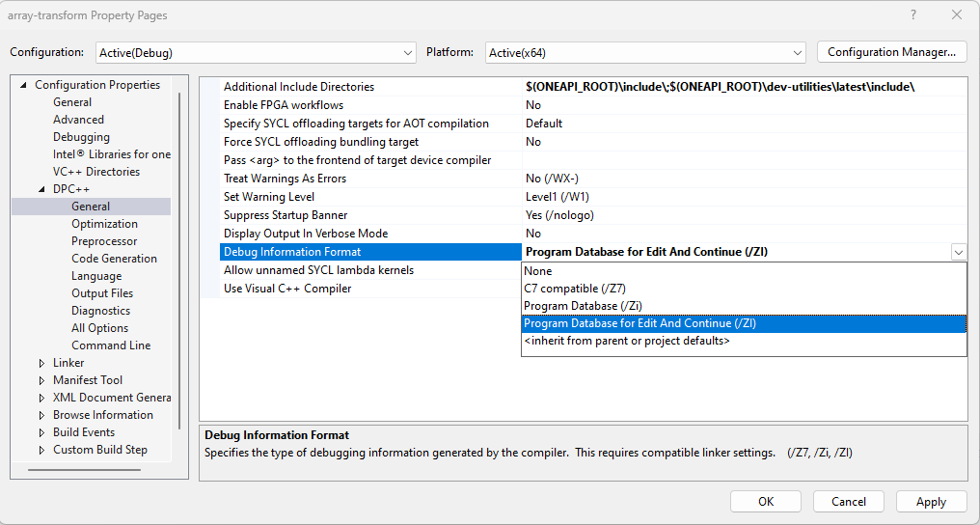The height and width of the screenshot is (525, 980).
Task: Select Optimization under DPC++
Action: (x=104, y=224)
